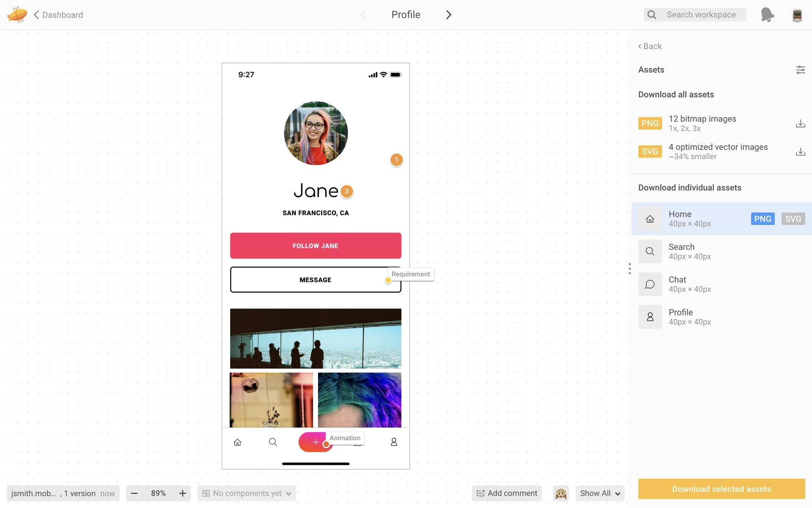
Task: Open the user avatar menu
Action: [x=797, y=15]
